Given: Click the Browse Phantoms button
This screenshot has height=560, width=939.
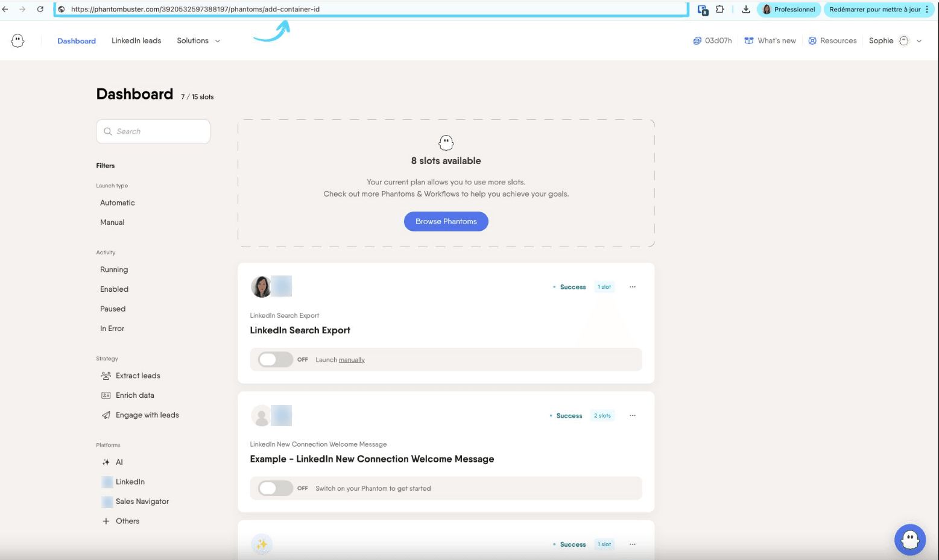Looking at the screenshot, I should (x=446, y=221).
